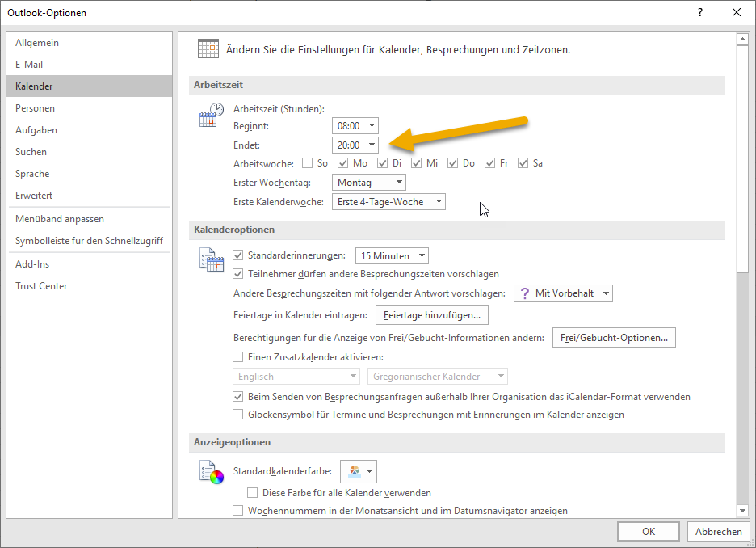Screen dimensions: 756x548
Task: Open the Aufgaben options category
Action: click(x=89, y=130)
